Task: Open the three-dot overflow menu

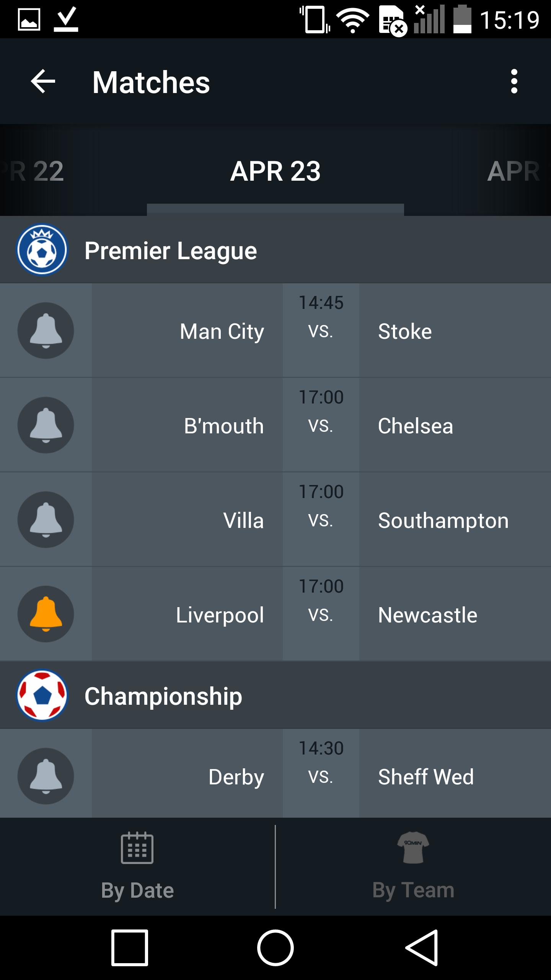Action: 514,82
